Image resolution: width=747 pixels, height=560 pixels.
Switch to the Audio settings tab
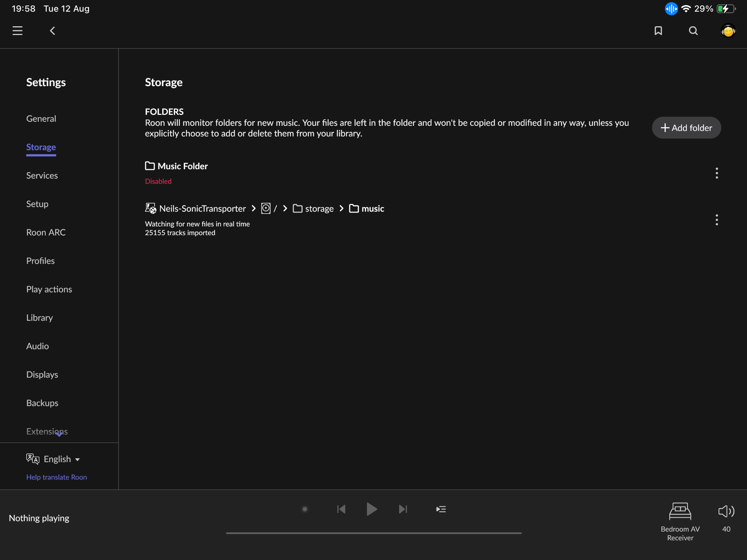click(38, 346)
